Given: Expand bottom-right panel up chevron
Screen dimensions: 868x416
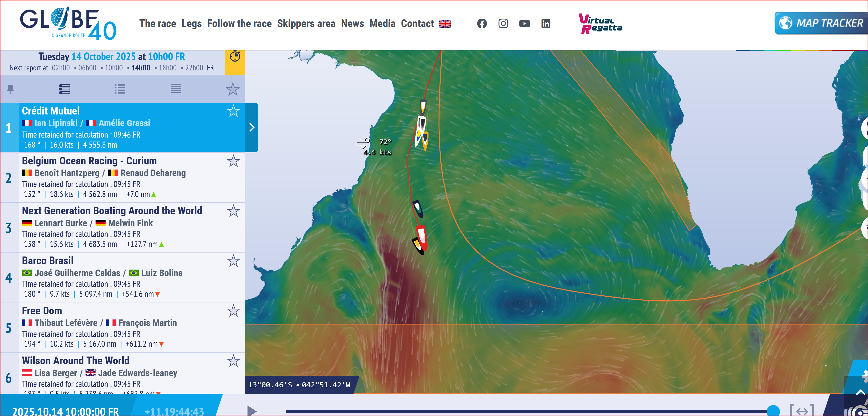Looking at the screenshot, I should coord(860,392).
